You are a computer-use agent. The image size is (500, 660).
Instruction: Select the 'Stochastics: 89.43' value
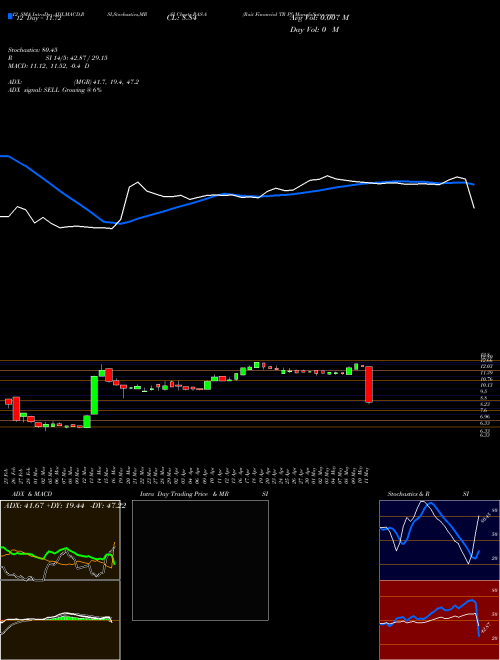click(32, 50)
